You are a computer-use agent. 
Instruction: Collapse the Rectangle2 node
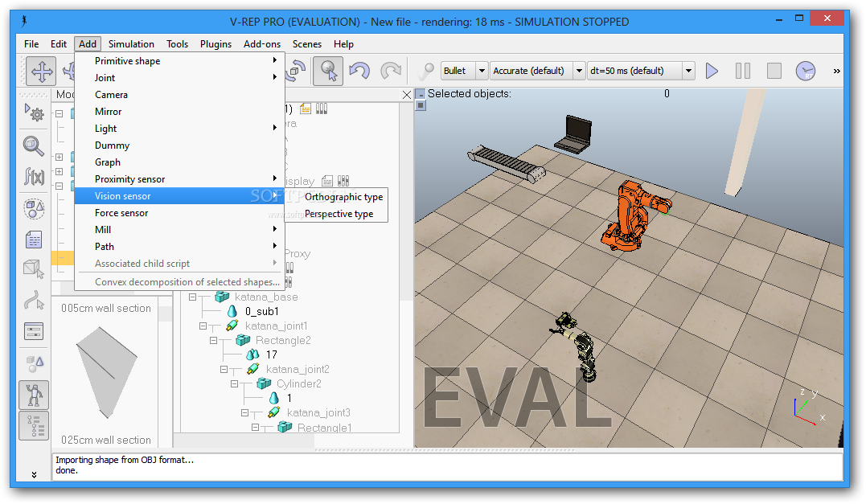(x=213, y=340)
